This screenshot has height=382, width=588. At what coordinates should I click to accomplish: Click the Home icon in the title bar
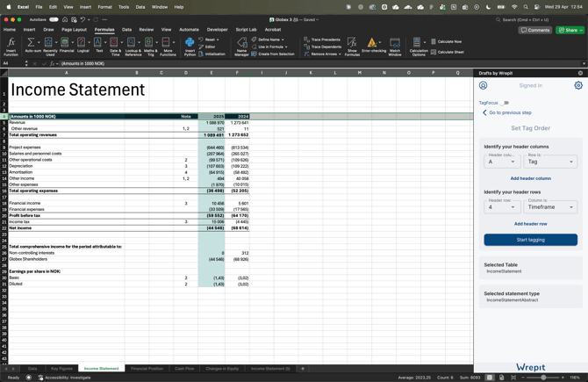pyautogui.click(x=65, y=19)
